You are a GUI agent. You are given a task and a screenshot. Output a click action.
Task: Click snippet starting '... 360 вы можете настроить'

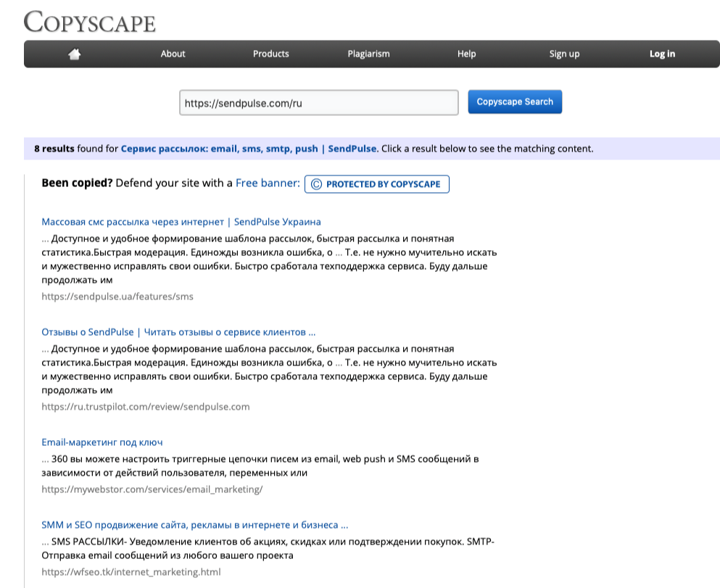click(260, 466)
